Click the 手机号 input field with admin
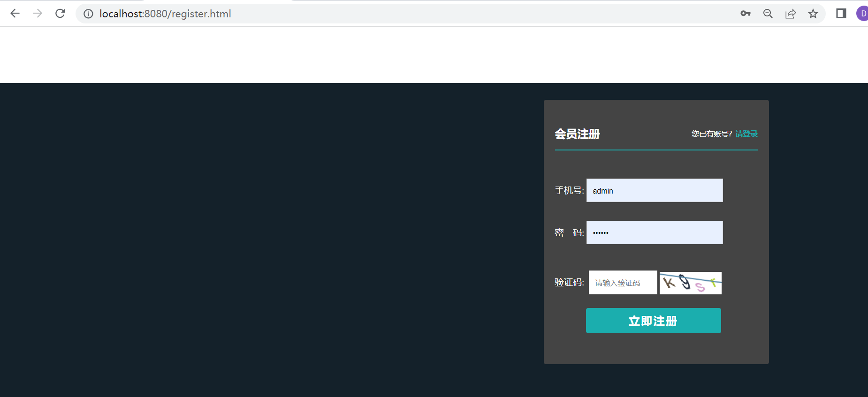Image resolution: width=868 pixels, height=397 pixels. 655,190
